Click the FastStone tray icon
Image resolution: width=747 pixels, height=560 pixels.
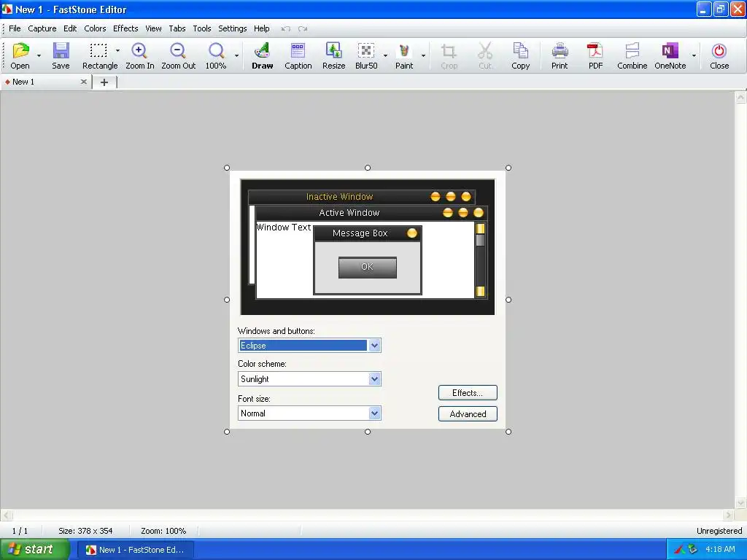(x=680, y=550)
